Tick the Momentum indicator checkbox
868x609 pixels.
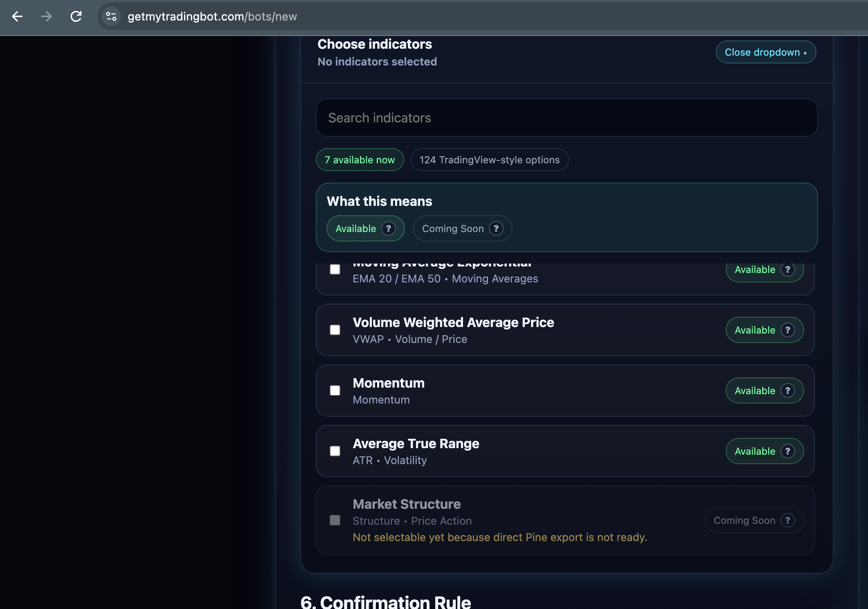(335, 390)
